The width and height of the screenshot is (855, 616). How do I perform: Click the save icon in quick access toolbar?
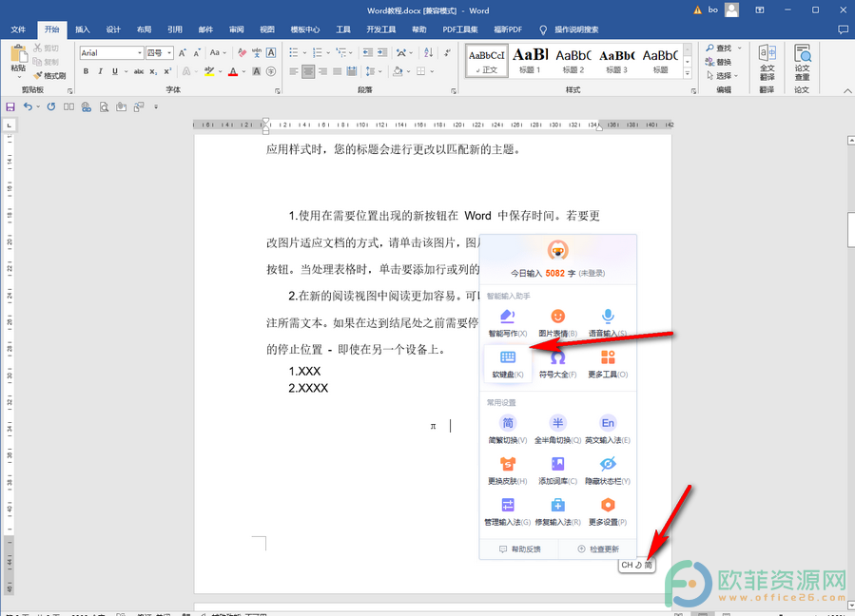(x=10, y=106)
